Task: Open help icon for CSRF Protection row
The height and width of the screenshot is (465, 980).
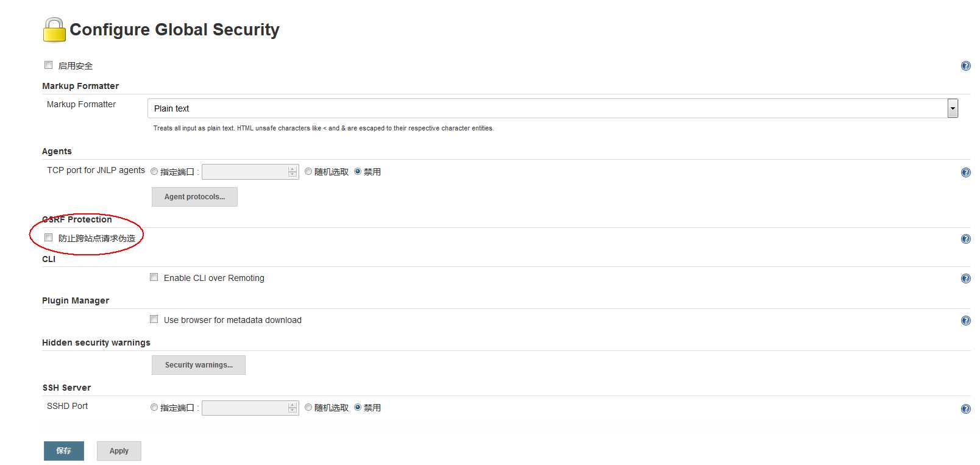Action: tap(965, 239)
